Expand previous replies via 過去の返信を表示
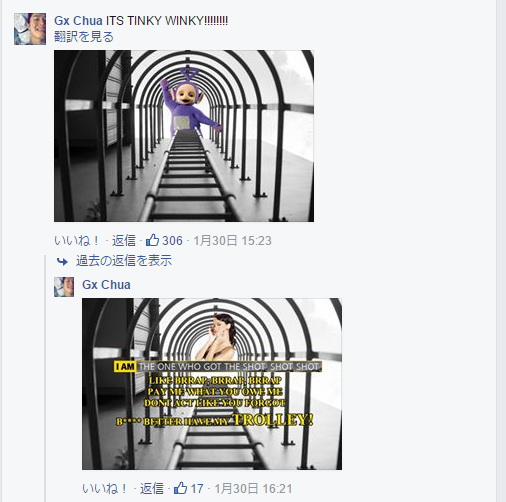The height and width of the screenshot is (502, 506). [124, 261]
